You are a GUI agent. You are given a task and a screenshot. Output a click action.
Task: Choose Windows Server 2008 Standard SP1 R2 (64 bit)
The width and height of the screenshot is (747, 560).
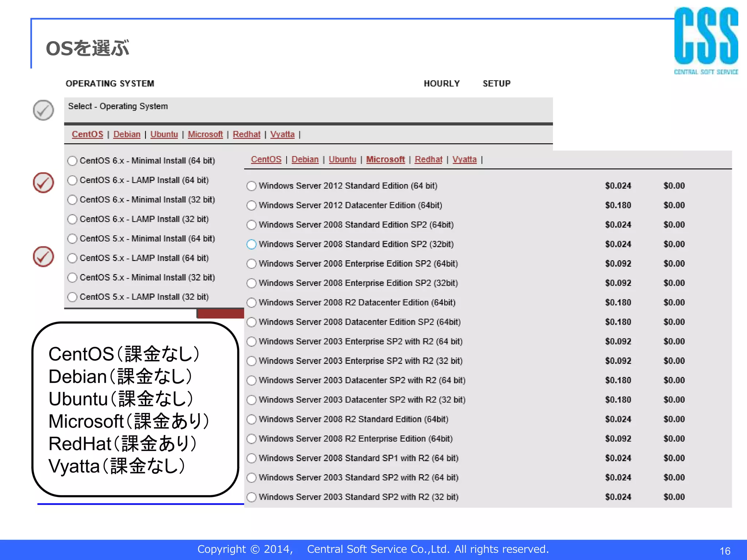pos(251,458)
